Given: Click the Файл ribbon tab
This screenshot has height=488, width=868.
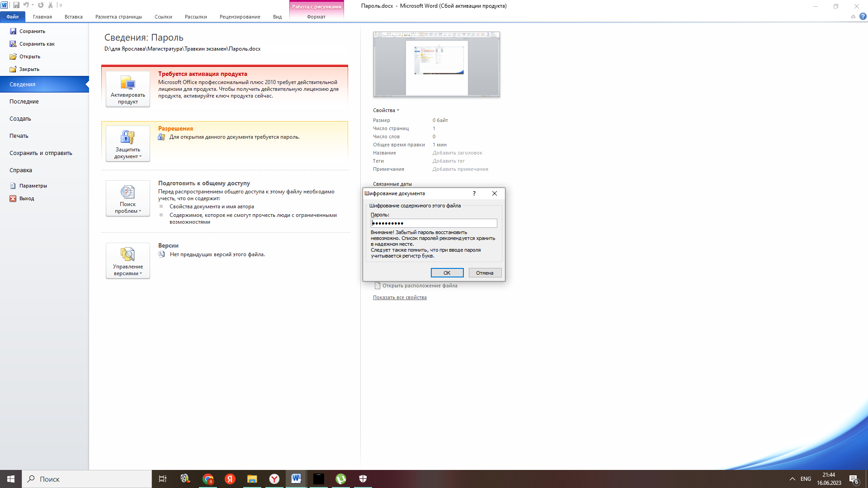Looking at the screenshot, I should click(x=13, y=17).
